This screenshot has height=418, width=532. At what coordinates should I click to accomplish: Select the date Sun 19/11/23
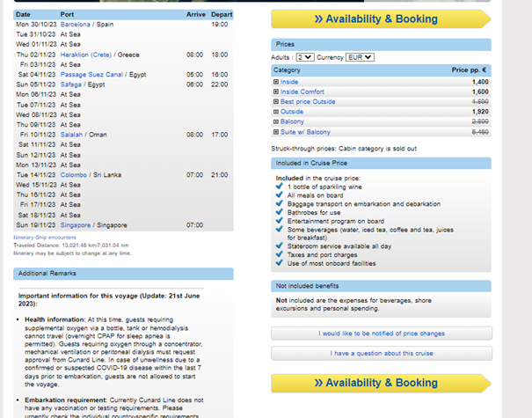click(x=36, y=225)
